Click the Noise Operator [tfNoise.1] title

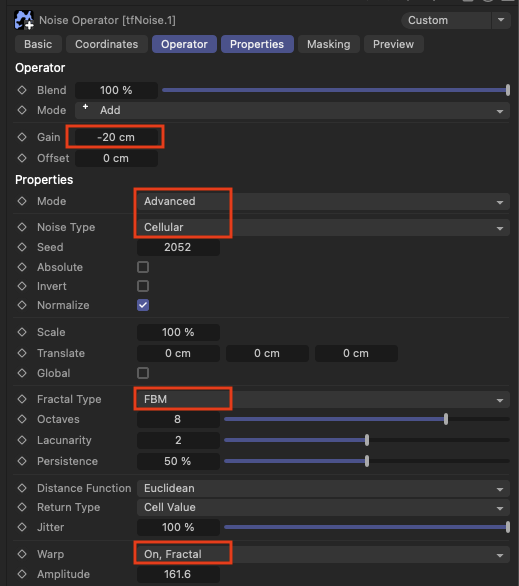pyautogui.click(x=107, y=20)
